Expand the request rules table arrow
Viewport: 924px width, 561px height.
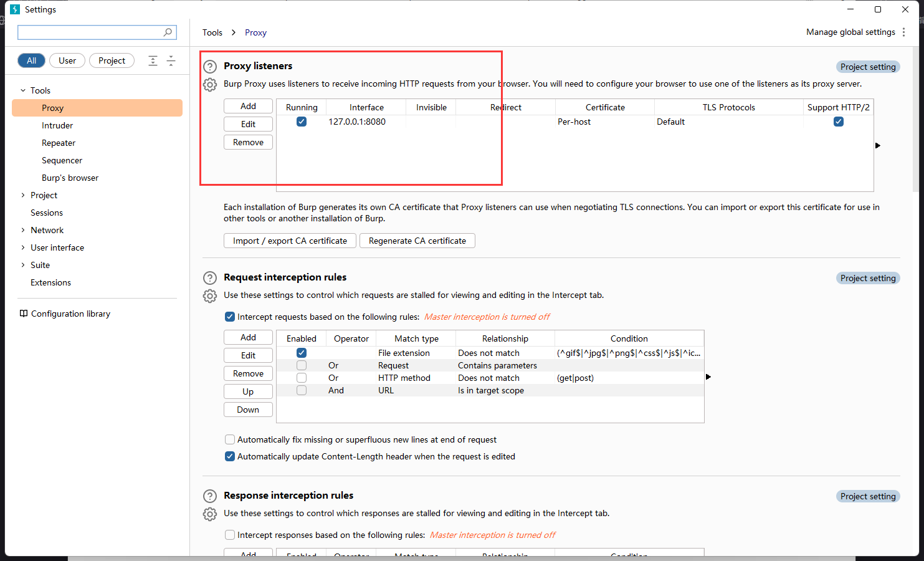coord(708,376)
